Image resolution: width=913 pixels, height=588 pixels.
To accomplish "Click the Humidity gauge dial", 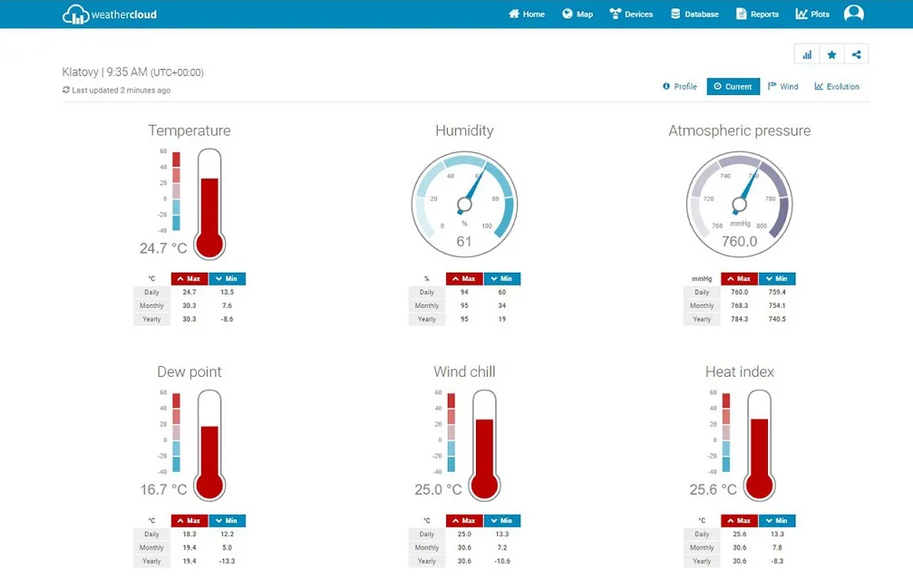I will pos(464,204).
